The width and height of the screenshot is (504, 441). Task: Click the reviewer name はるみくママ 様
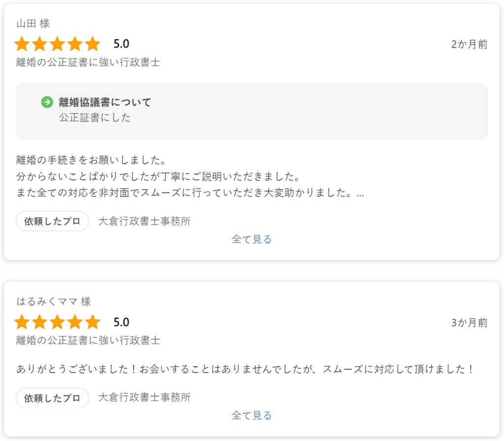[x=54, y=301]
